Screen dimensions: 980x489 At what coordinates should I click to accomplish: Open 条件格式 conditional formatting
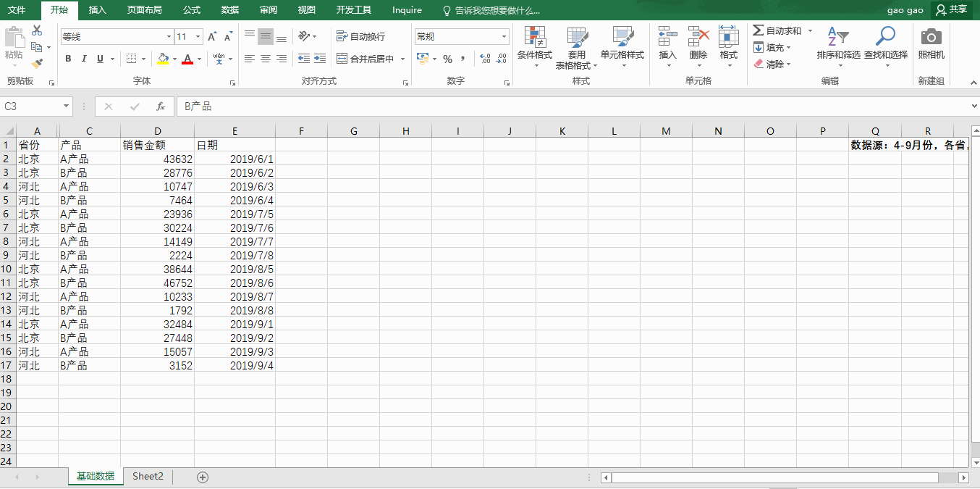pos(535,47)
